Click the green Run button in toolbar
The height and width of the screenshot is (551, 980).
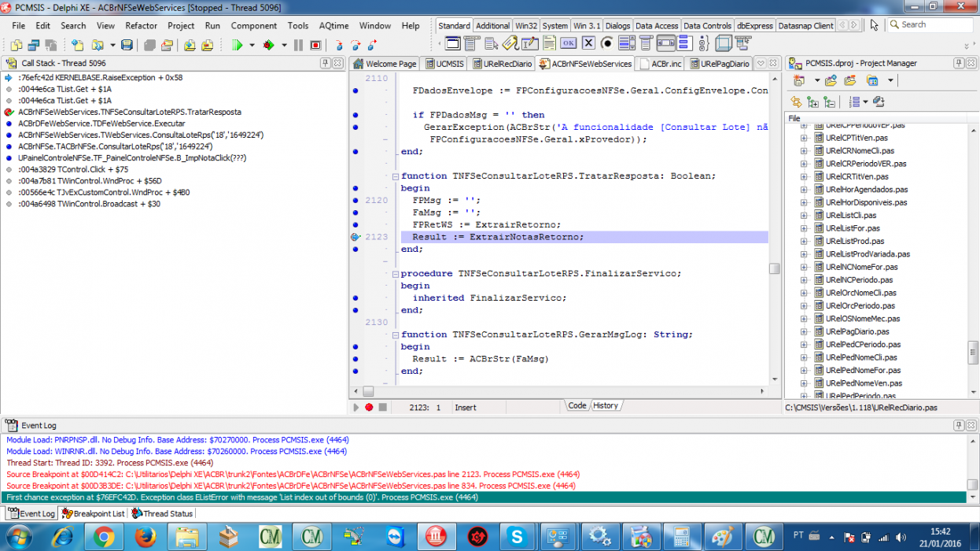point(237,45)
